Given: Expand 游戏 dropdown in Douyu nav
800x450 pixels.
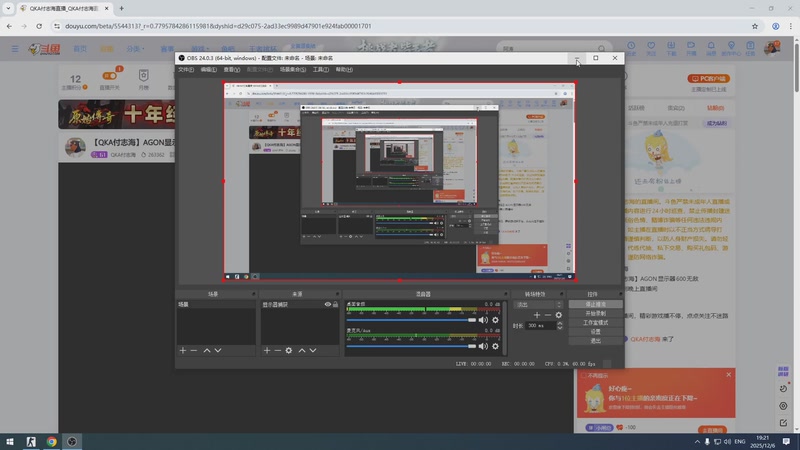Looking at the screenshot, I should (x=200, y=49).
